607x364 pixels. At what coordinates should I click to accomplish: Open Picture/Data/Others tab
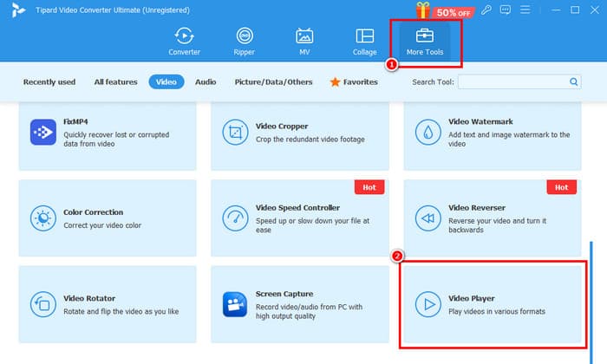273,82
